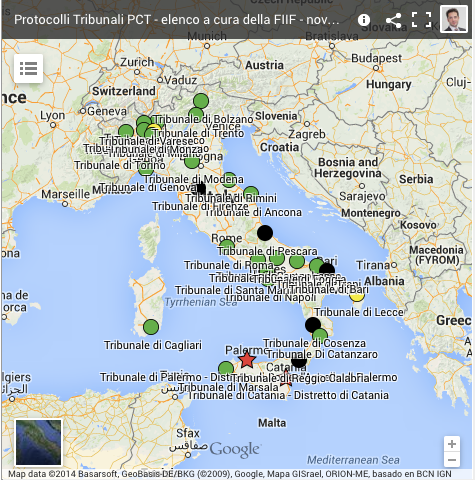The height and width of the screenshot is (480, 475).
Task: Select the black Tribunale di Pescara marker
Action: 265,233
